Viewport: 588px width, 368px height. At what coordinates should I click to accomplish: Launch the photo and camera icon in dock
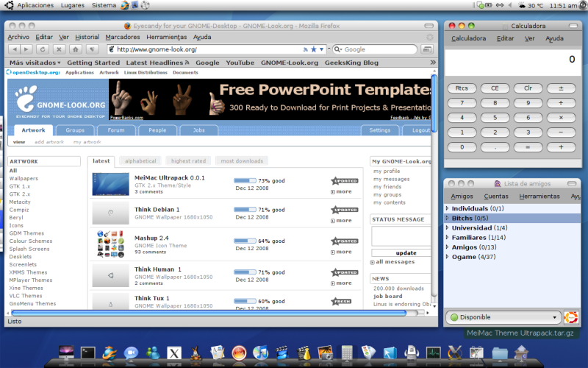(325, 353)
